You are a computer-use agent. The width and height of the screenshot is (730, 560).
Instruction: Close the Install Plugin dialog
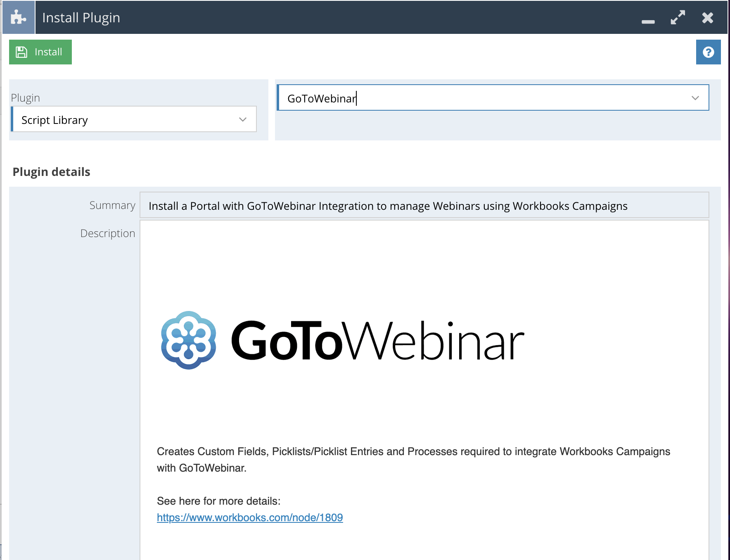[708, 17]
